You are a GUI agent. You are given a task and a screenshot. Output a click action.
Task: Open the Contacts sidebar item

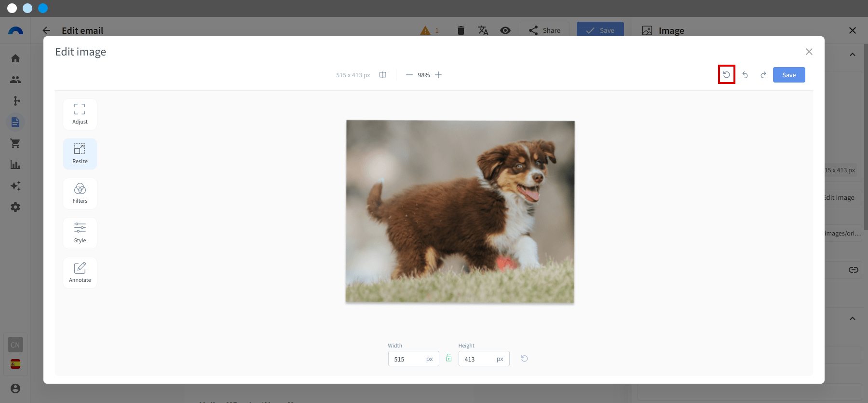pos(15,80)
